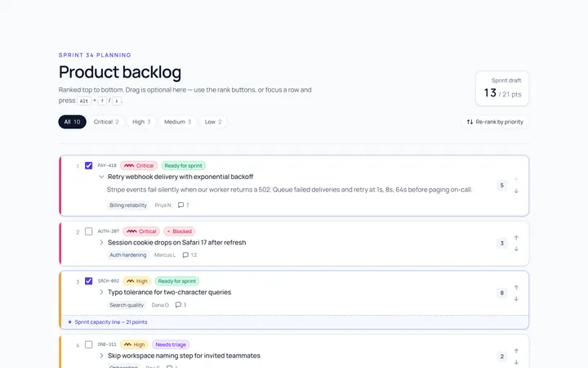
Task: Move SRCH-092 typo tolerance item down
Action: pyautogui.click(x=516, y=298)
